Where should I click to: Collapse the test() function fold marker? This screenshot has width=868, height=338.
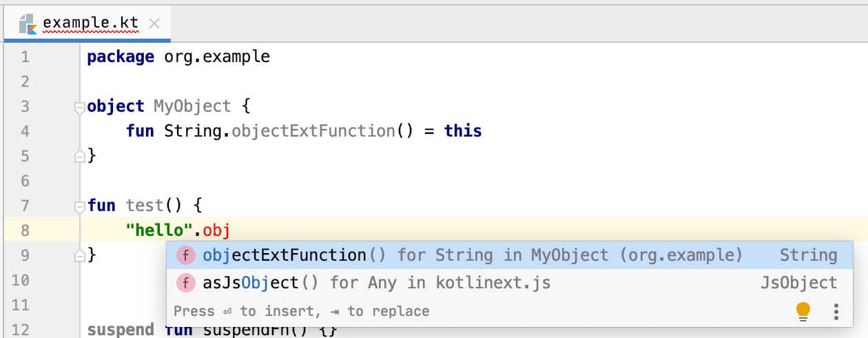(x=79, y=206)
